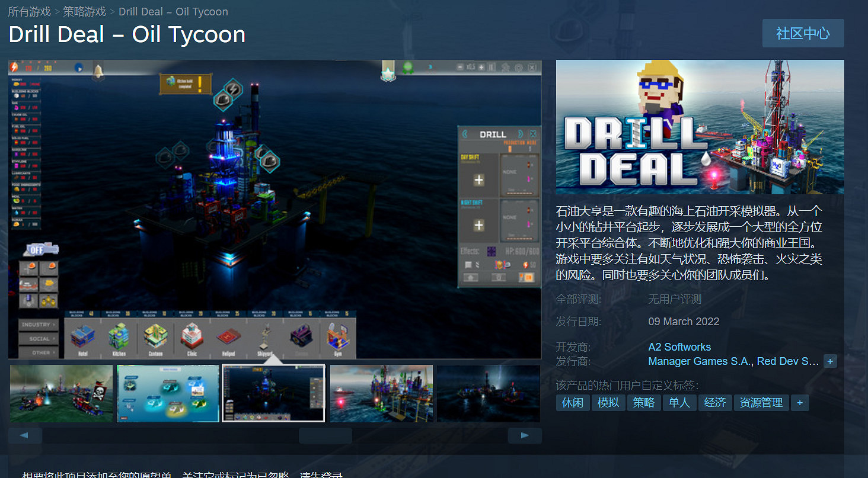Select the Hotel building icon
This screenshot has height=478, width=868.
[82, 336]
